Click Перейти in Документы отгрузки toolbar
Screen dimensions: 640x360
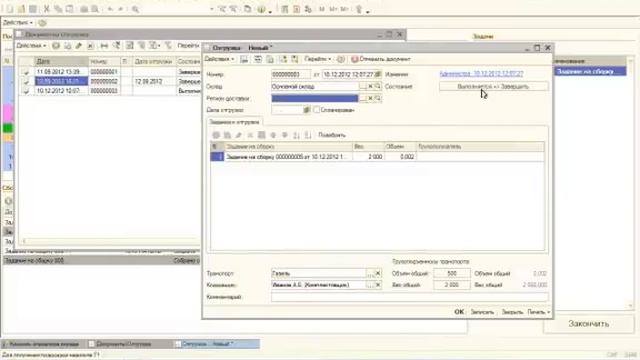tap(188, 46)
